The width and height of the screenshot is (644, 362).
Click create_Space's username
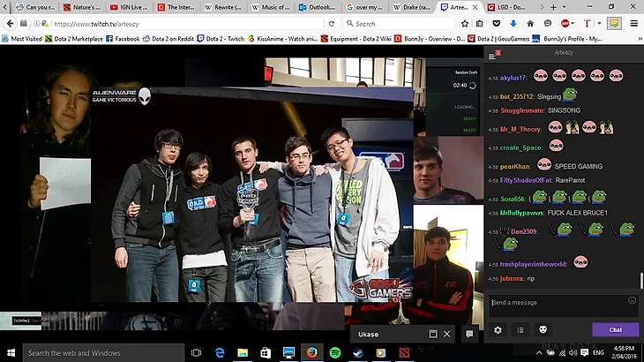point(521,148)
